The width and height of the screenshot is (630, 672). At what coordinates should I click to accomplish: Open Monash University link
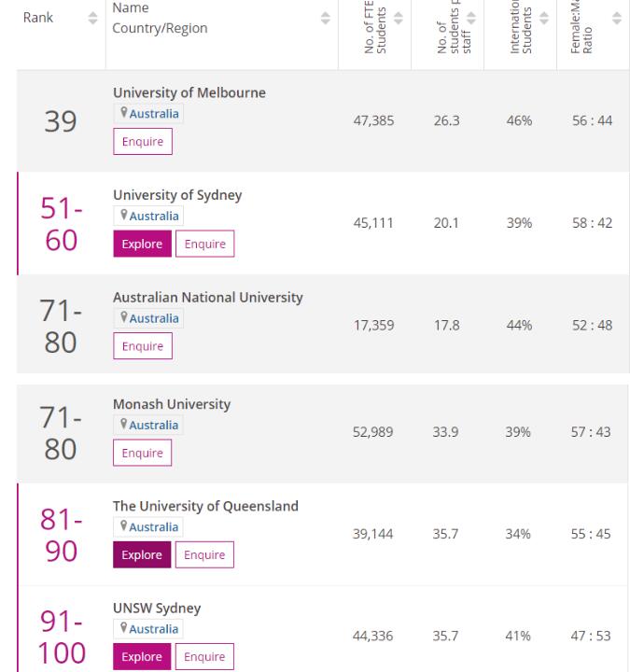click(171, 404)
